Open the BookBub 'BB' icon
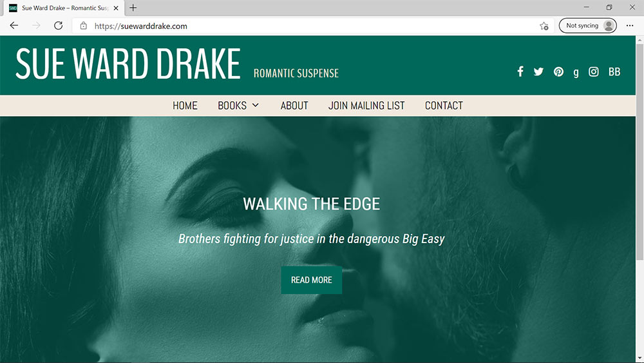Image resolution: width=644 pixels, height=363 pixels. click(x=614, y=72)
